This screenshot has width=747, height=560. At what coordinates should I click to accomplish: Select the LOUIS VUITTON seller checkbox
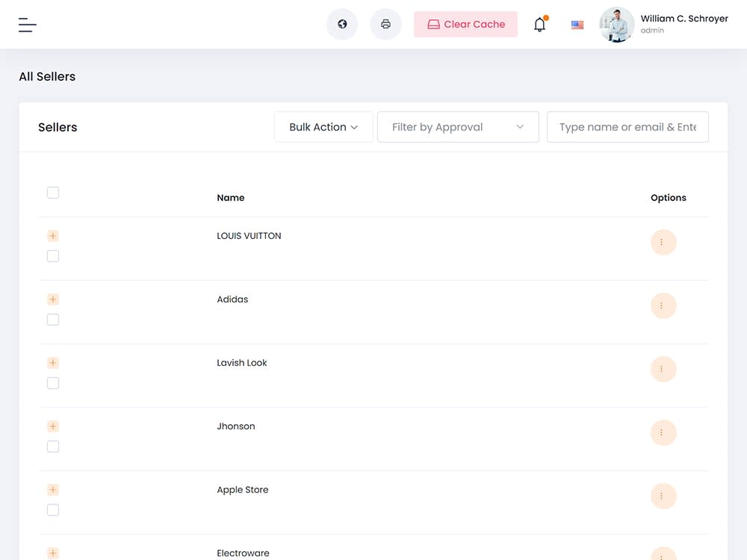click(x=53, y=256)
